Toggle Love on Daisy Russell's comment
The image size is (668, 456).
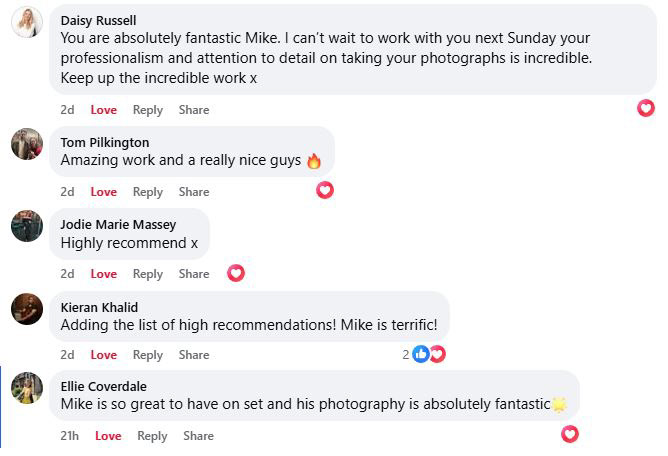[x=104, y=110]
